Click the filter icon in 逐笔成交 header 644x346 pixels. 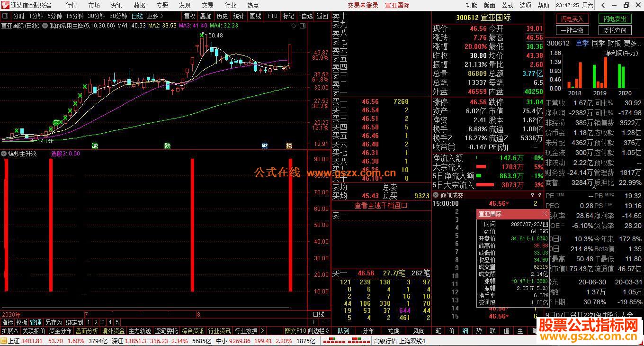(532, 195)
